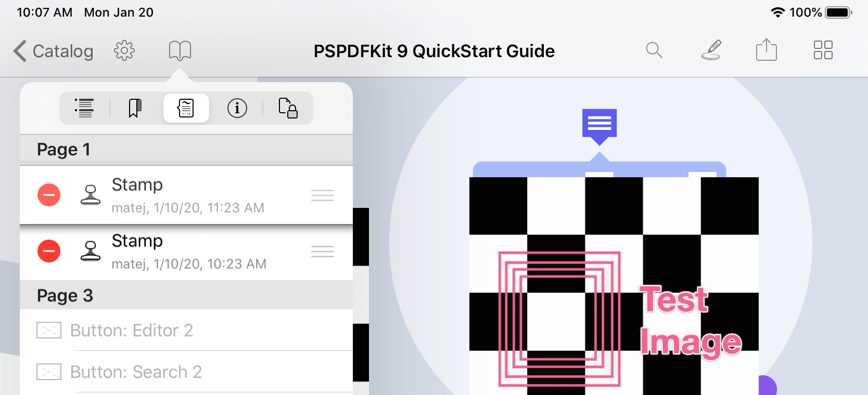This screenshot has width=868, height=395.
Task: Go back to Catalog
Action: pyautogui.click(x=53, y=51)
